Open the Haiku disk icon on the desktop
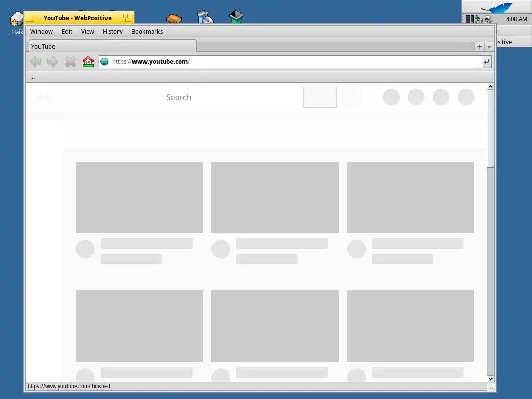The height and width of the screenshot is (399, 532). 16,19
